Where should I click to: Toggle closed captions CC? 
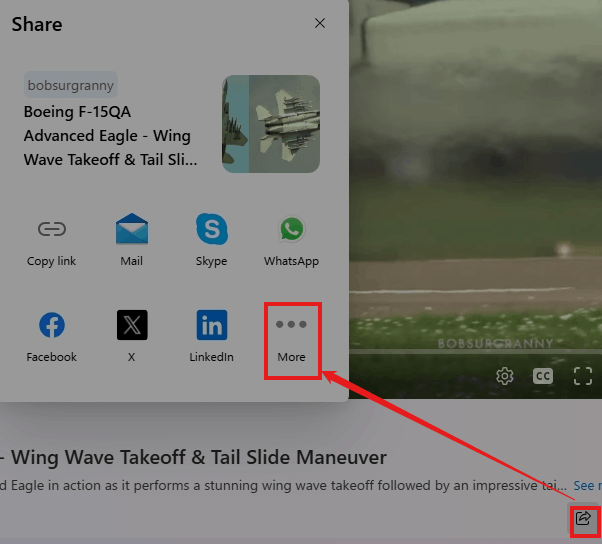click(543, 376)
